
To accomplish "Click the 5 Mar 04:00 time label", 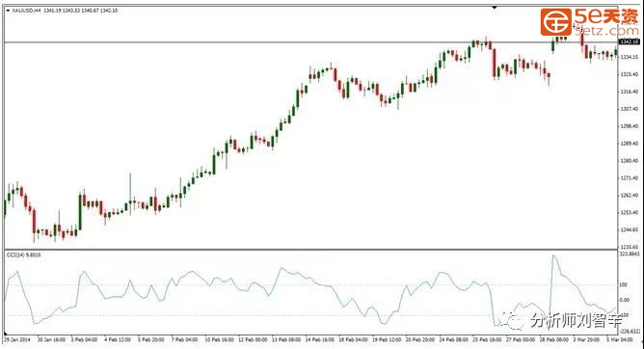I will 620,340.
